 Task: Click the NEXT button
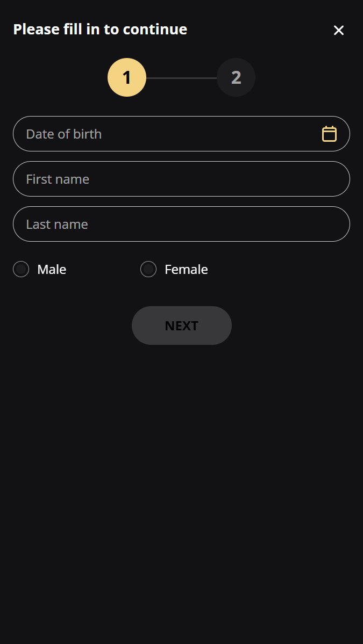(x=182, y=325)
